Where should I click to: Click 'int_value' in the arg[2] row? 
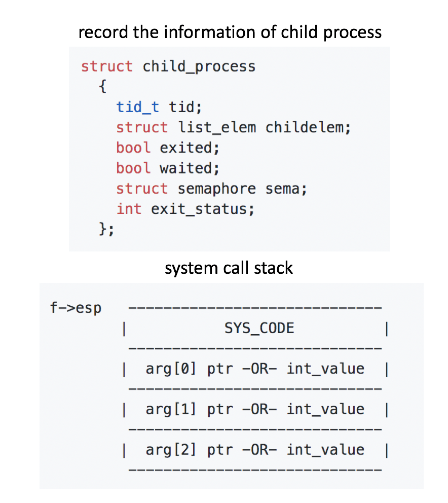click(x=325, y=450)
